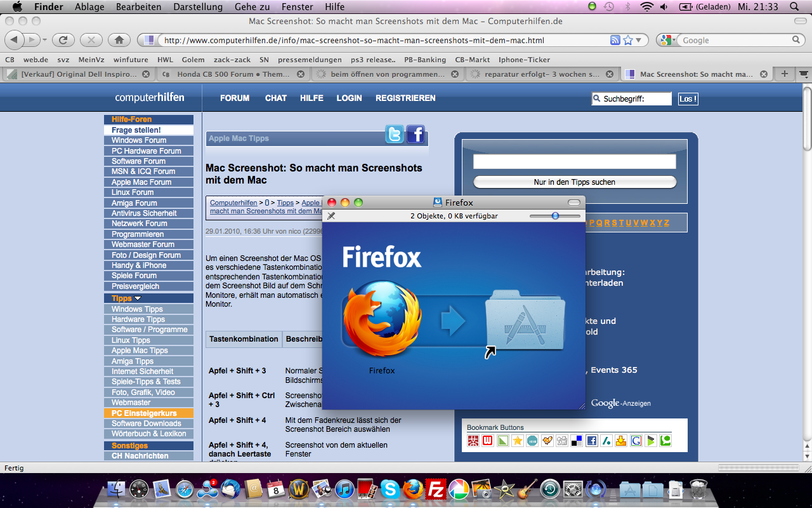Click the Google bookmark button
The width and height of the screenshot is (812, 508).
point(636,441)
